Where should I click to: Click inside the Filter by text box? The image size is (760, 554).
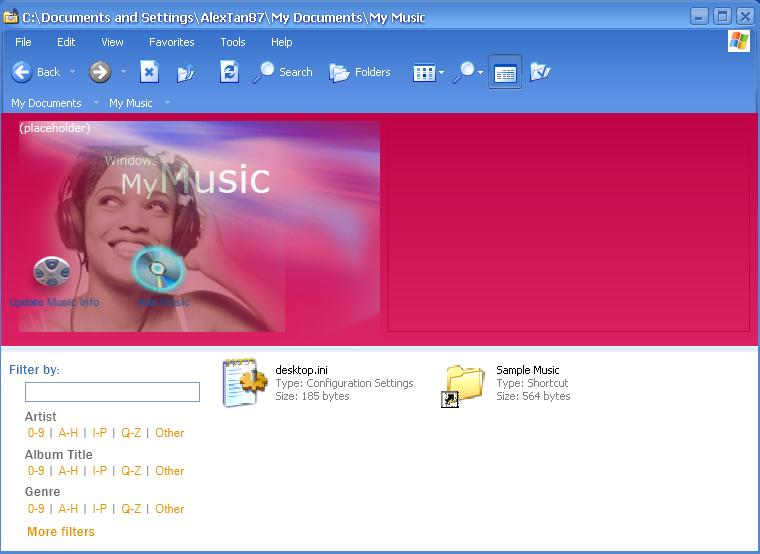pyautogui.click(x=112, y=392)
